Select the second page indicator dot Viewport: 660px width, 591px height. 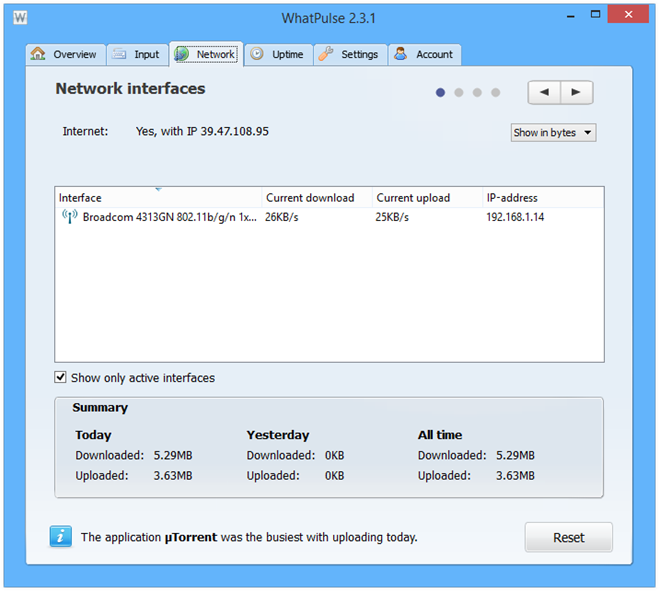click(459, 93)
